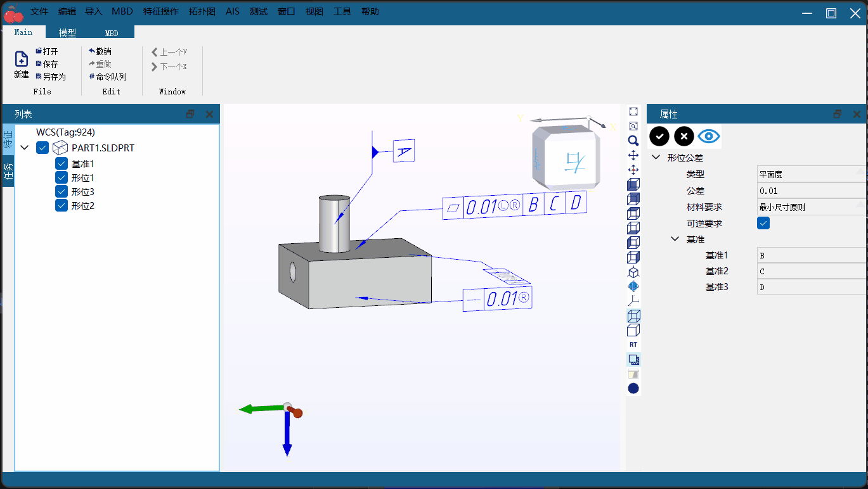Uncheck the 基准1 checkbox in the tree
868x489 pixels.
(62, 163)
